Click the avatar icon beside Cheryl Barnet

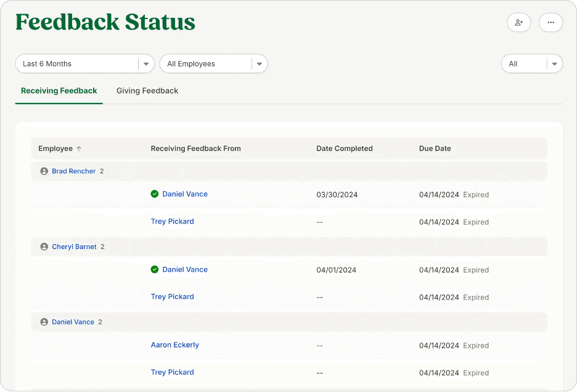[44, 247]
